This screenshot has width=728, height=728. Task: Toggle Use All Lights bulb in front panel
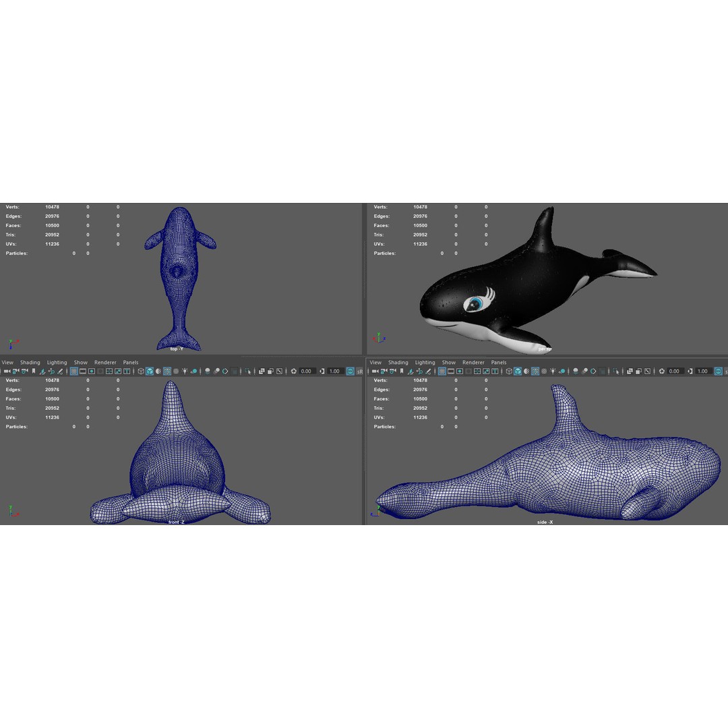click(x=185, y=371)
